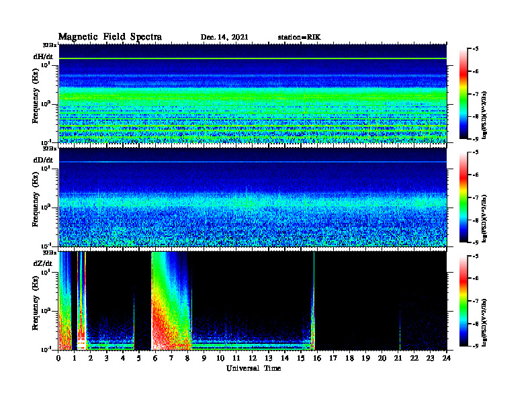Click hour tick label "17" on time axis
The height and width of the screenshot is (411, 532).
333,359
